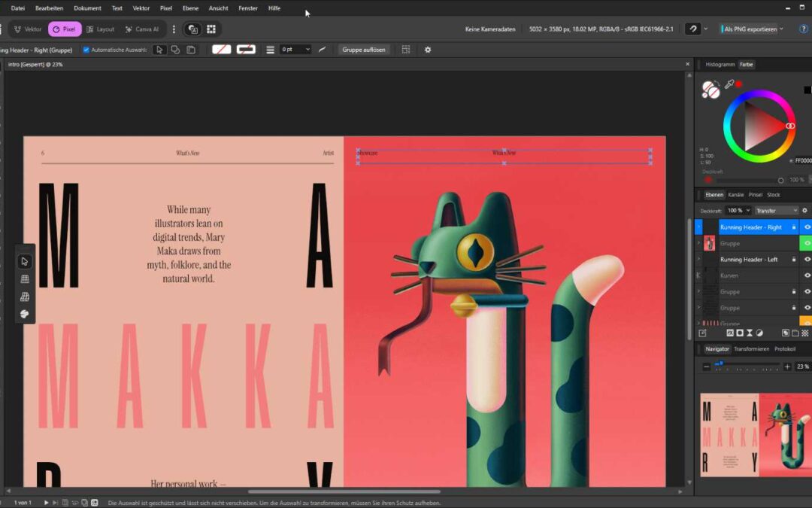Click the text-image toggle icon in top toolbar
The height and width of the screenshot is (508, 812).
[x=193, y=29]
